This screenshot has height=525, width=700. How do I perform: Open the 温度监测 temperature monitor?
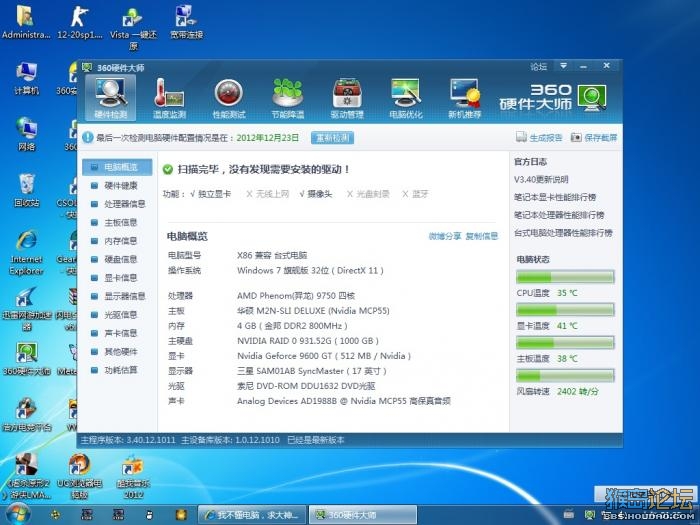[x=169, y=98]
